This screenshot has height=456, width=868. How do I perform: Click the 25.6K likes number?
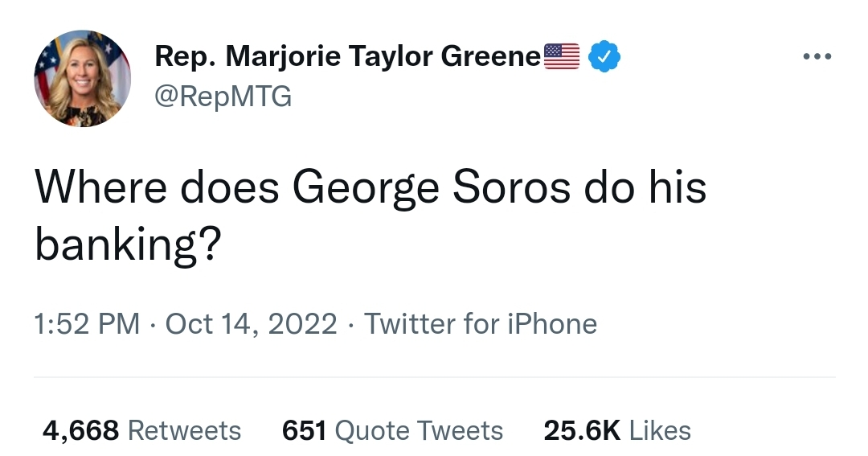tap(582, 430)
